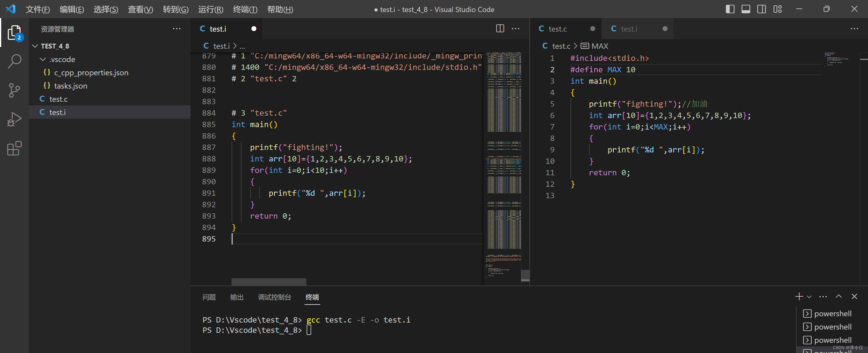Image resolution: width=868 pixels, height=353 pixels.
Task: Toggle secondary side bar layout icon
Action: [762, 9]
